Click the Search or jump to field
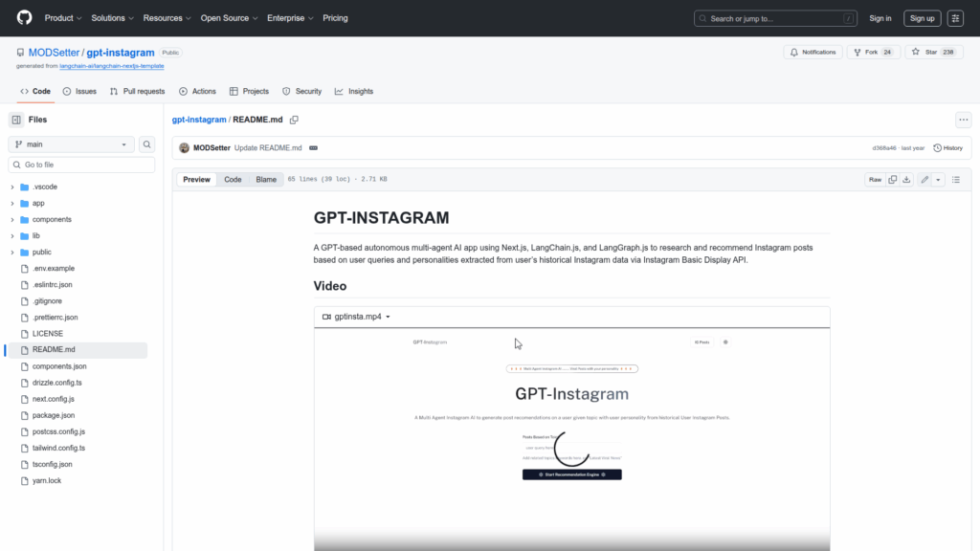 tap(775, 18)
